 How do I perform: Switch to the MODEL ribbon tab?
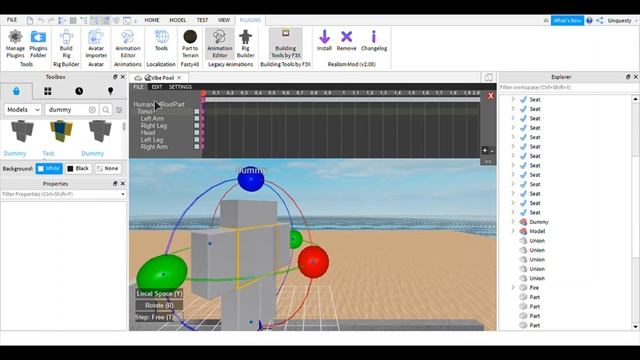point(178,20)
